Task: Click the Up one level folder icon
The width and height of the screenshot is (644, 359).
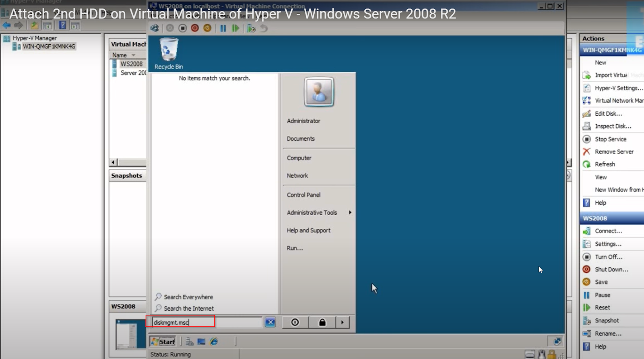Action: pyautogui.click(x=35, y=25)
